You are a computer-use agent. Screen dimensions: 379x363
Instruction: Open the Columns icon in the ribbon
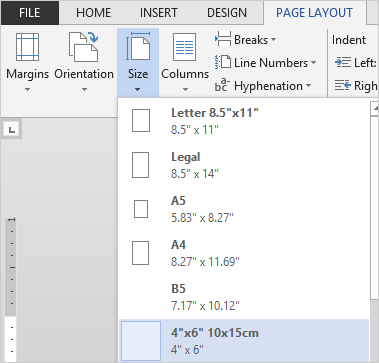pos(184,47)
